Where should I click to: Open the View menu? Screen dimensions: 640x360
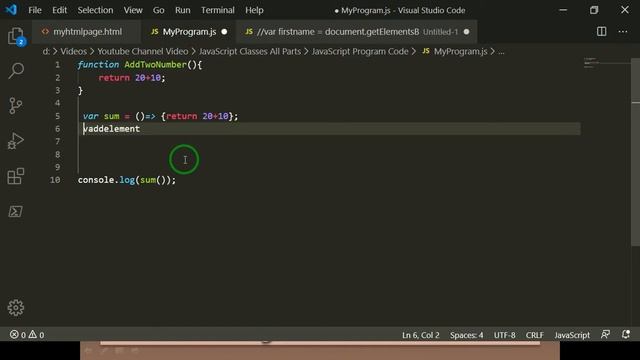[133, 10]
